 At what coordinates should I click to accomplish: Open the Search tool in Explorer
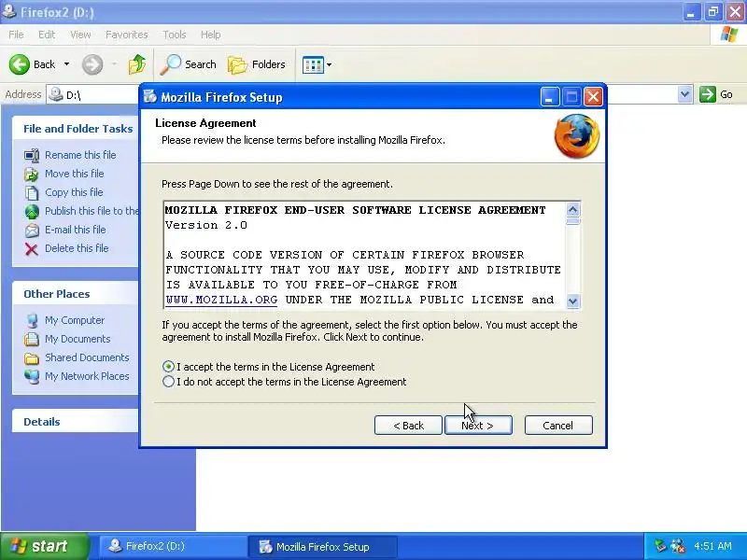189,64
